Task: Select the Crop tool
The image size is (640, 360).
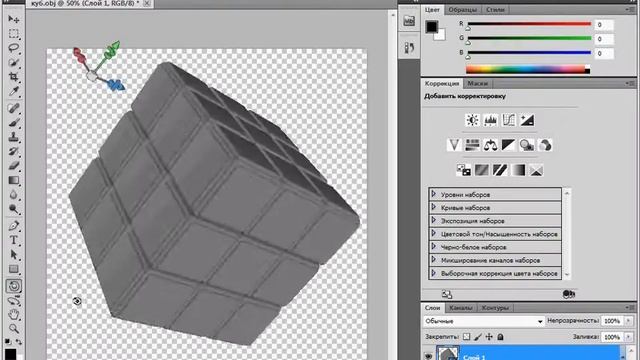Action: [x=13, y=77]
